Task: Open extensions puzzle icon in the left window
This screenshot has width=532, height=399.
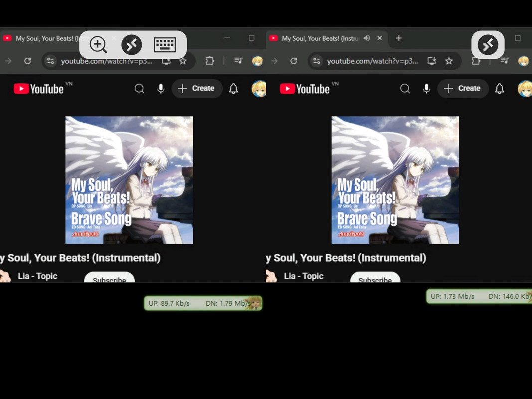Action: coord(210,61)
